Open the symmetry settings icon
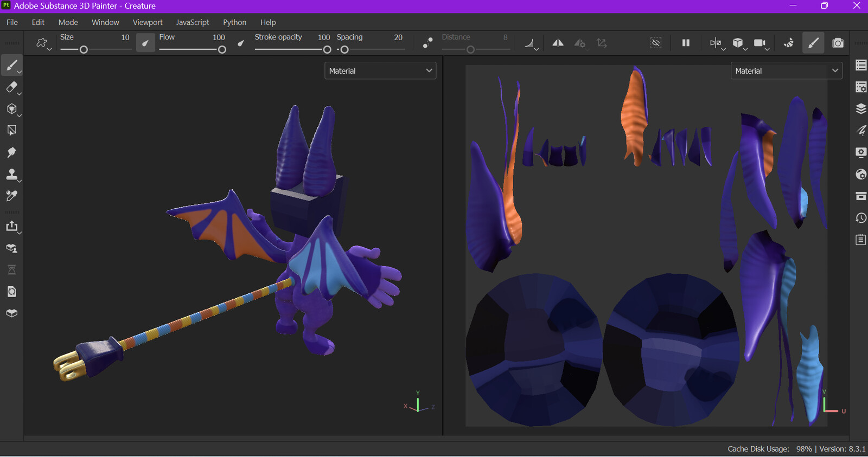Viewport: 868px width, 457px height. 580,43
